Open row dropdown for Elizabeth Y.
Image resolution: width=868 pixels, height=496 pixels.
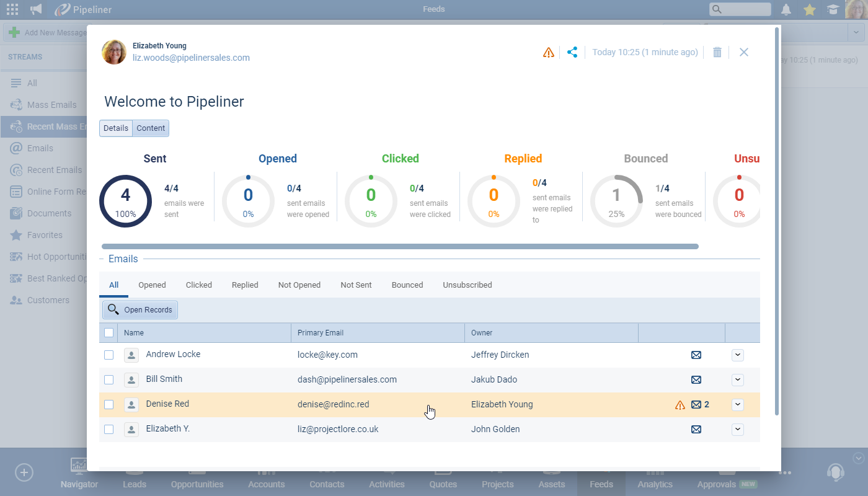[737, 429]
